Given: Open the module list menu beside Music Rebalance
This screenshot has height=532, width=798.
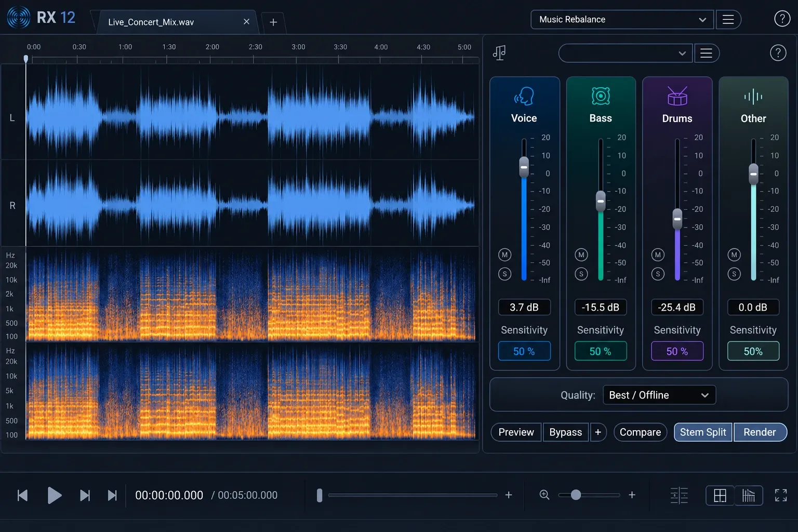Looking at the screenshot, I should tap(728, 20).
